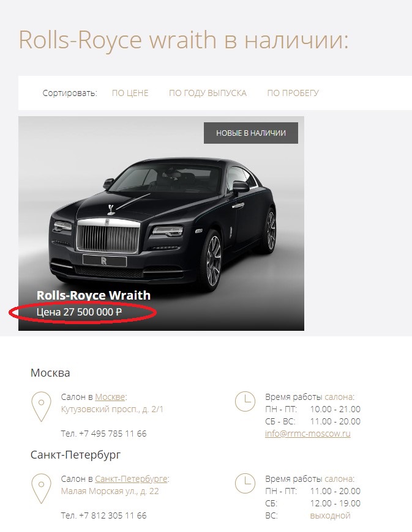This screenshot has height=532, width=412.
Task: Click the Санкт-Петербург city heading
Action: [x=75, y=454]
